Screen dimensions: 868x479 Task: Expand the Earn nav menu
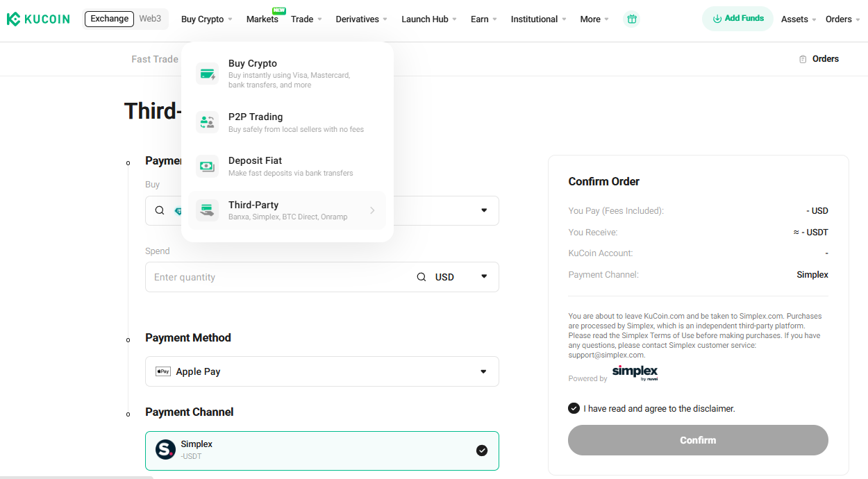click(x=484, y=19)
